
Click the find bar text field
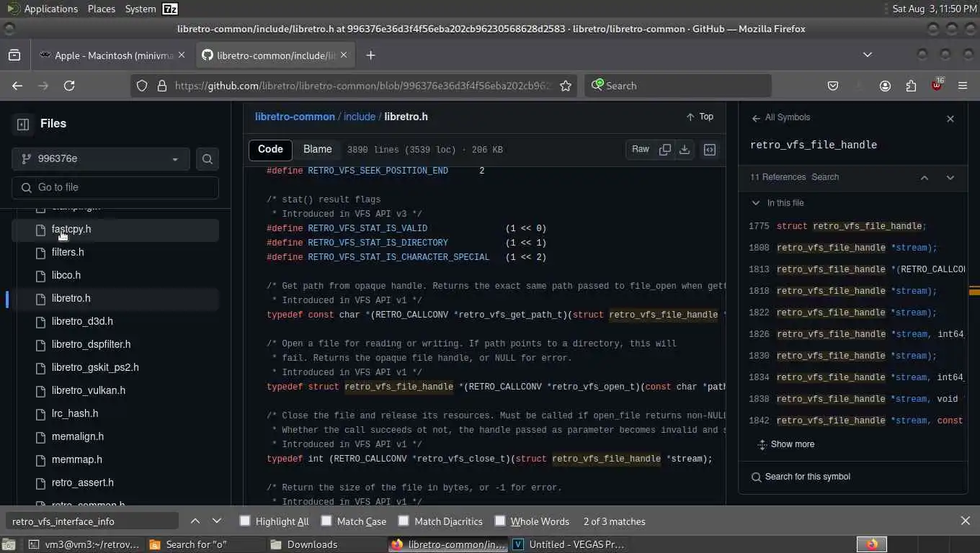point(92,521)
